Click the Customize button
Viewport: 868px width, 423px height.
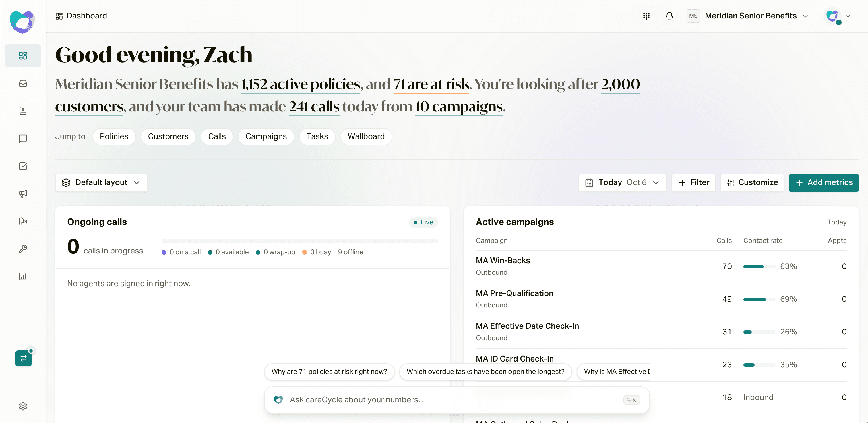click(752, 182)
